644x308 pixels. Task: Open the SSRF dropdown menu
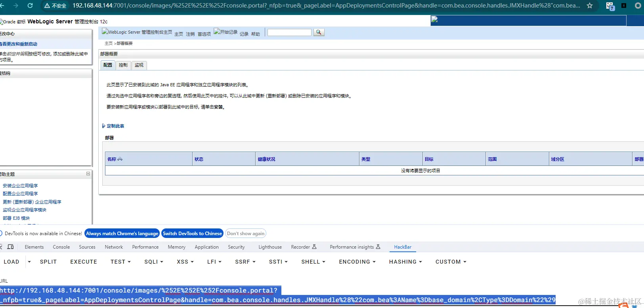point(245,262)
